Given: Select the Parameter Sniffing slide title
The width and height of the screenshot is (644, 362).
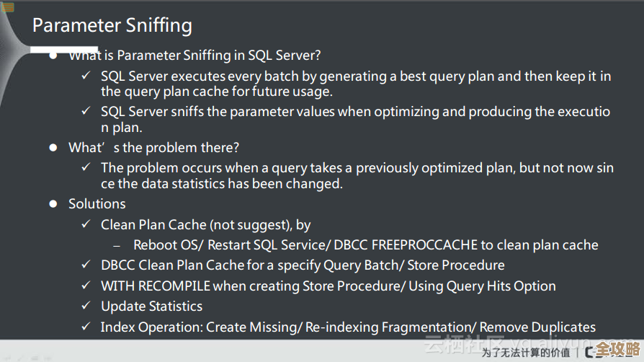Looking at the screenshot, I should (112, 26).
